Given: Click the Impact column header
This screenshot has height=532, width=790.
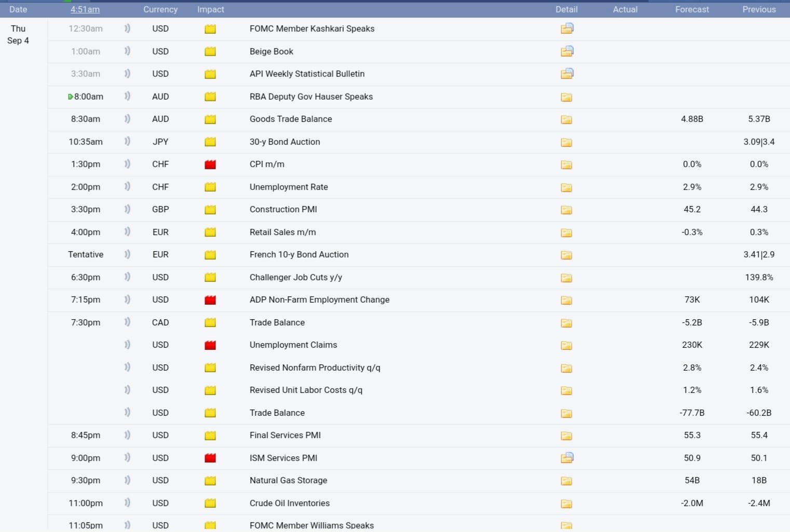Looking at the screenshot, I should click(x=211, y=9).
